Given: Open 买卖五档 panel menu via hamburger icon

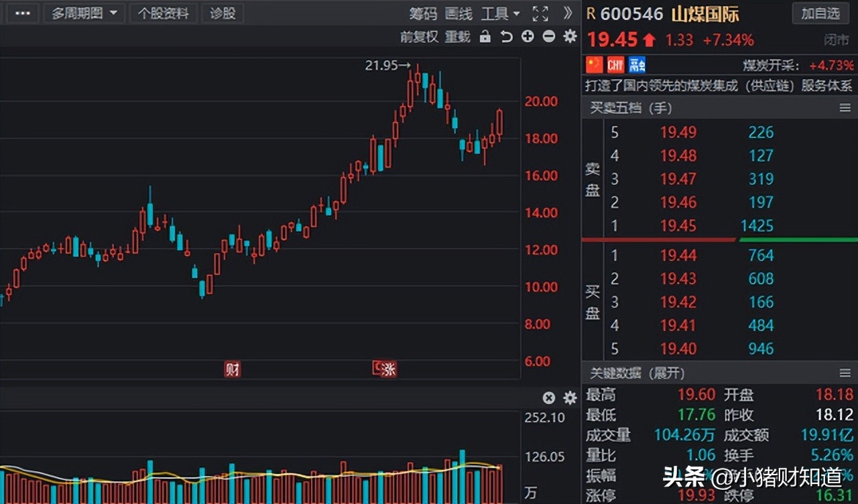Looking at the screenshot, I should [845, 108].
